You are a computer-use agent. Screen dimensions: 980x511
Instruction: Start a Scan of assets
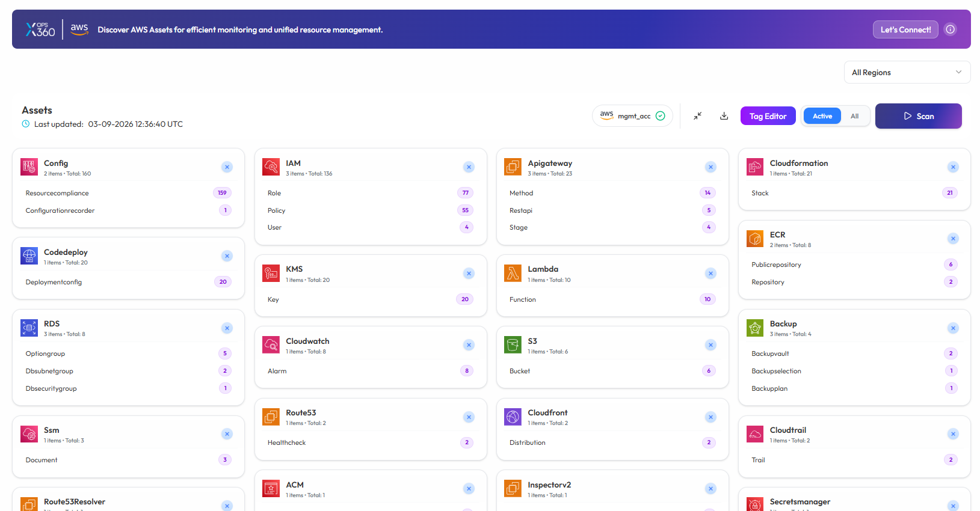(x=918, y=116)
